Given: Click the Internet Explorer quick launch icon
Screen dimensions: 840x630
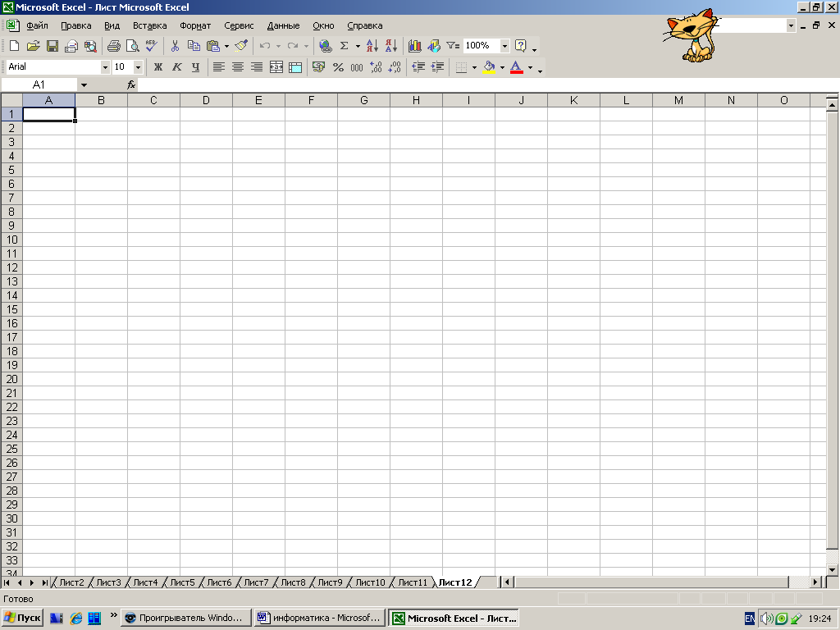Looking at the screenshot, I should [x=76, y=619].
